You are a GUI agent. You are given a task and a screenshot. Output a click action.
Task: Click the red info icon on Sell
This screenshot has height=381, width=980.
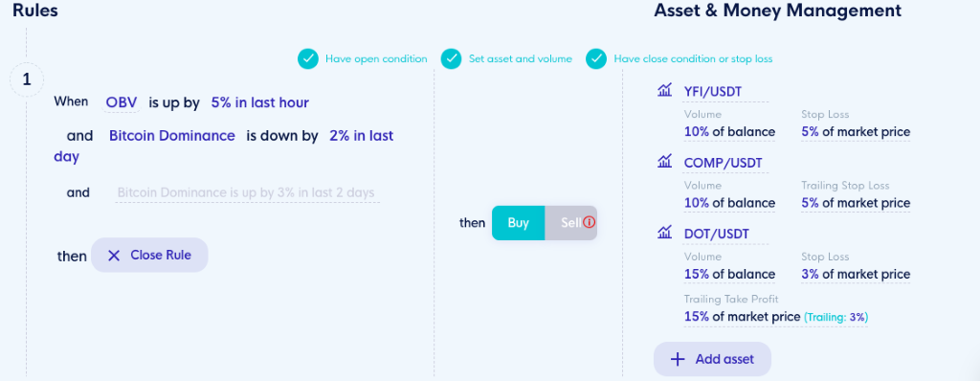tap(589, 222)
